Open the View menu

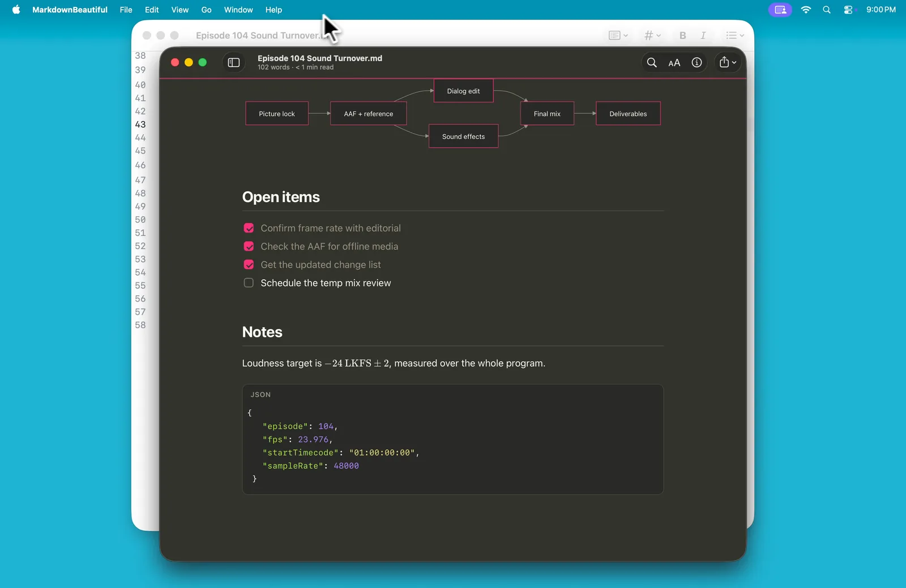click(x=180, y=10)
